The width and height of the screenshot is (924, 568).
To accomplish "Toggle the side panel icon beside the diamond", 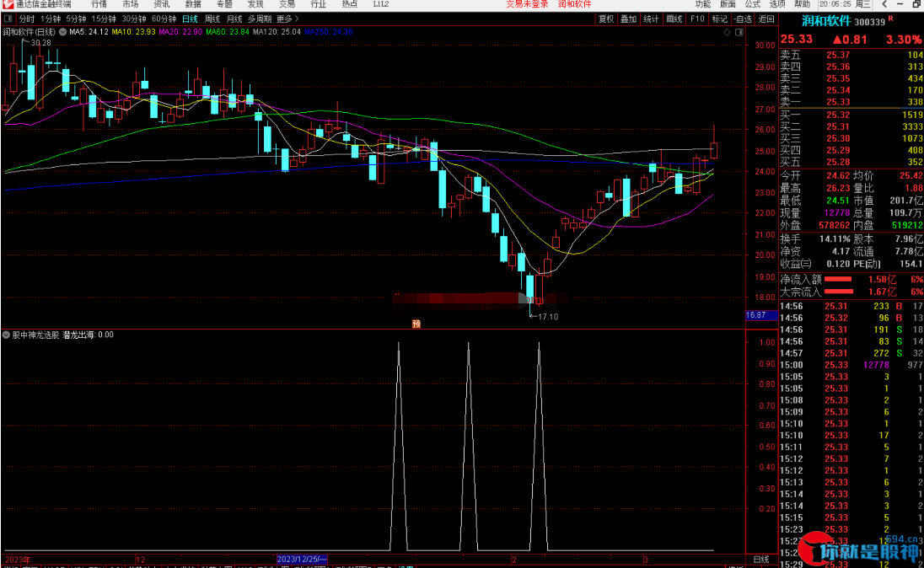I will pos(739,32).
